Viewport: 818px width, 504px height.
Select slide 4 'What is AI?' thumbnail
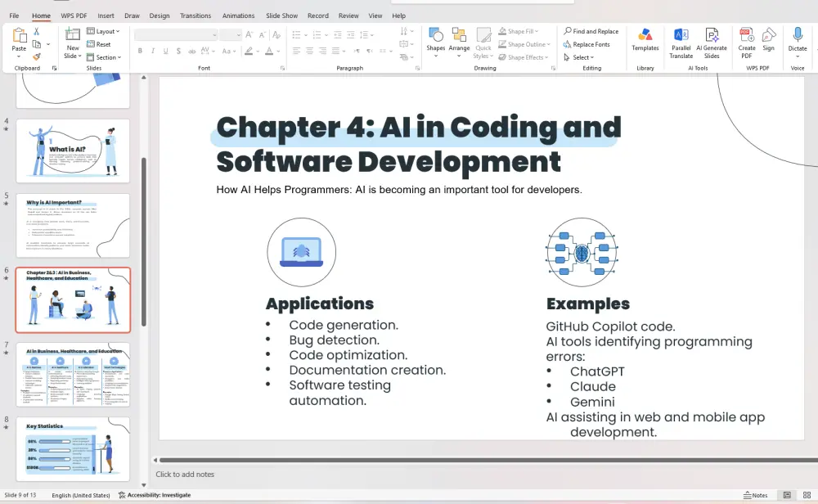coord(73,151)
